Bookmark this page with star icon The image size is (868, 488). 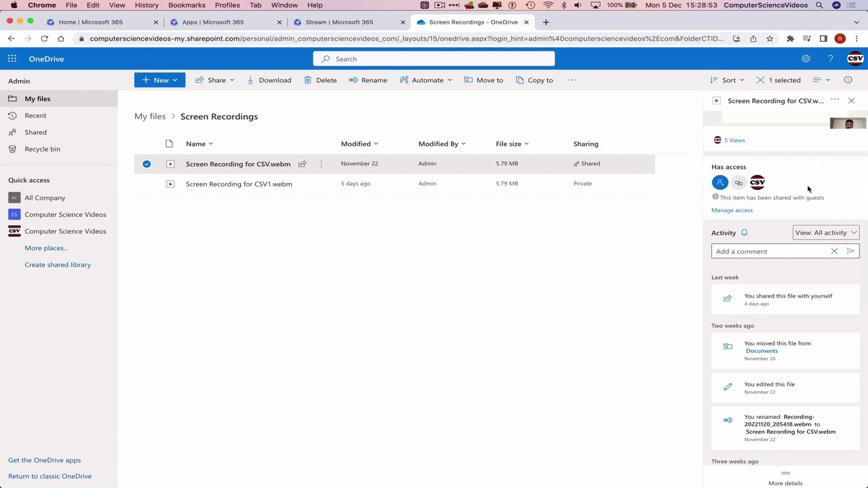click(770, 39)
